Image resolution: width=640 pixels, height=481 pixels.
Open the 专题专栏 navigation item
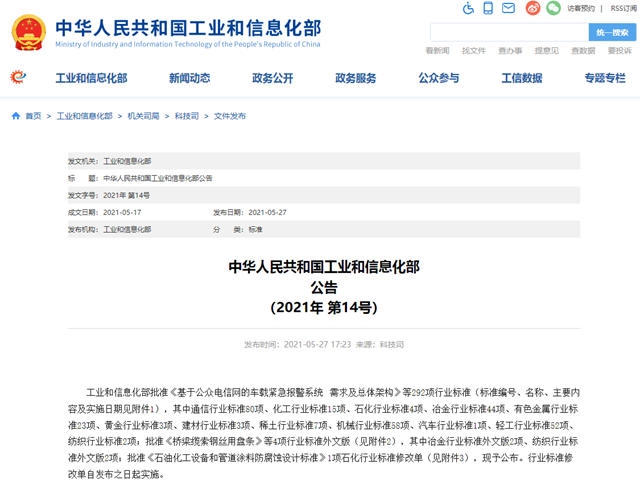604,78
